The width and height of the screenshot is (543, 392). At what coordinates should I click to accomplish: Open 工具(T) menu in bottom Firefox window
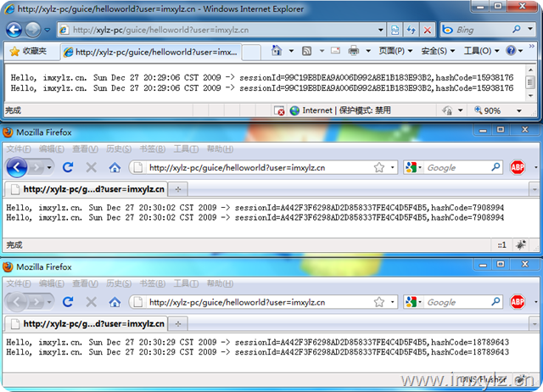tap(186, 283)
